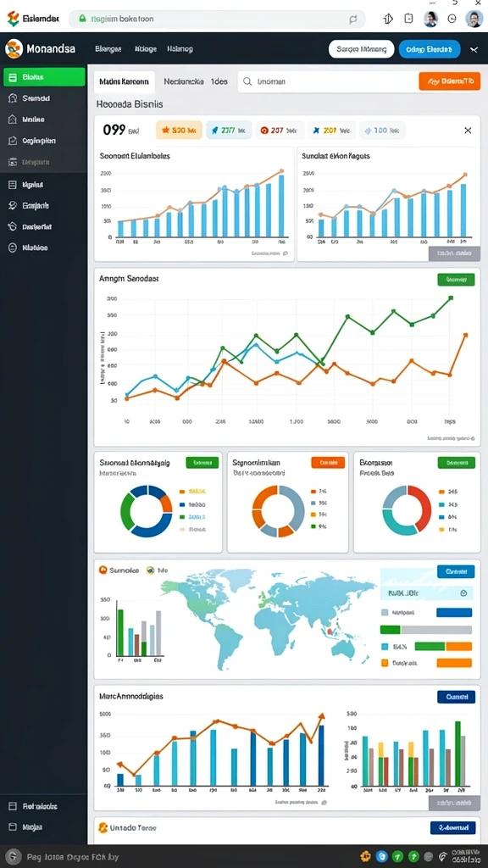
Task: Click the orange gear icon in the bottom taskbar
Action: click(364, 856)
